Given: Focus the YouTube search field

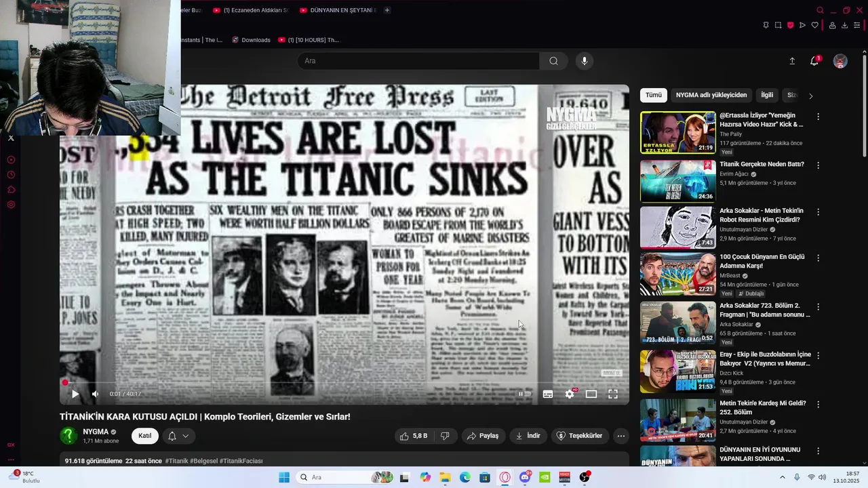Looking at the screenshot, I should [418, 61].
